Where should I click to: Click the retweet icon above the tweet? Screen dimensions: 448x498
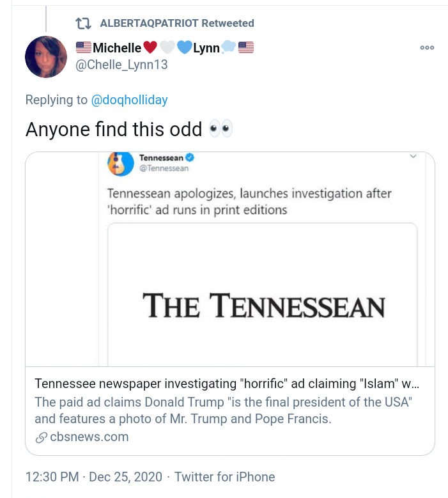click(83, 24)
